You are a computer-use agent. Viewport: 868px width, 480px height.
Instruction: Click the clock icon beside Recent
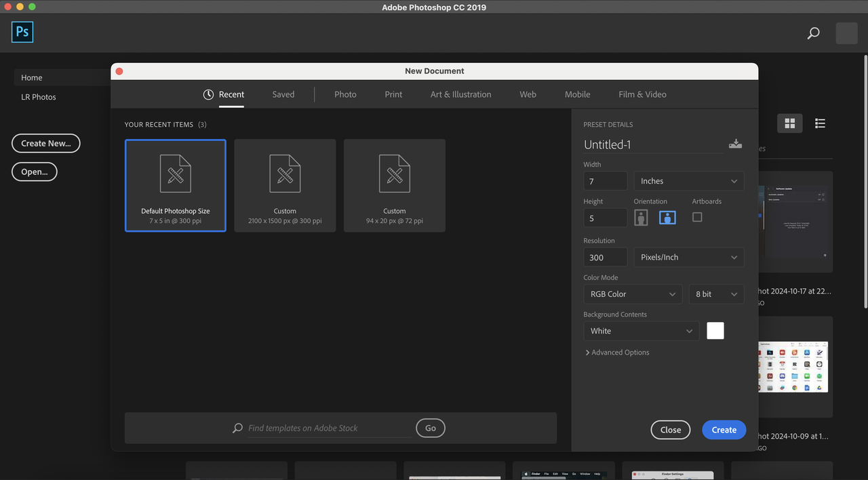tap(208, 94)
